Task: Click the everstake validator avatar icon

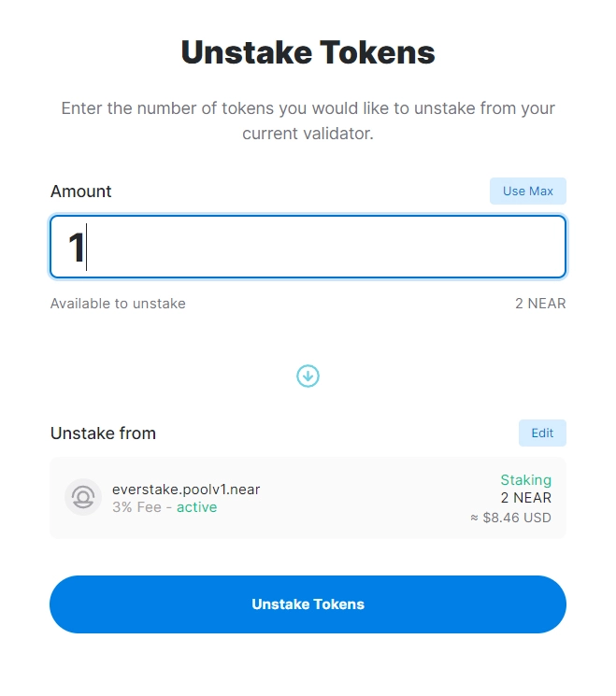Action: point(83,497)
